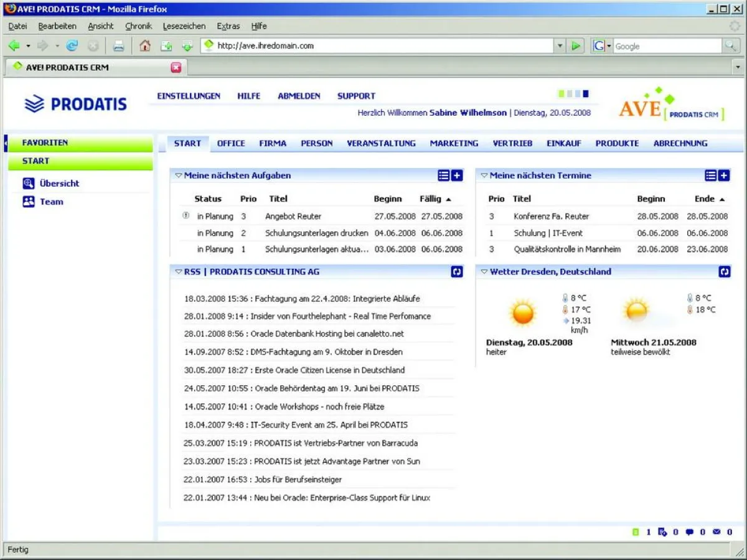Log out via the ABMELDEN link
747x560 pixels.
click(298, 96)
